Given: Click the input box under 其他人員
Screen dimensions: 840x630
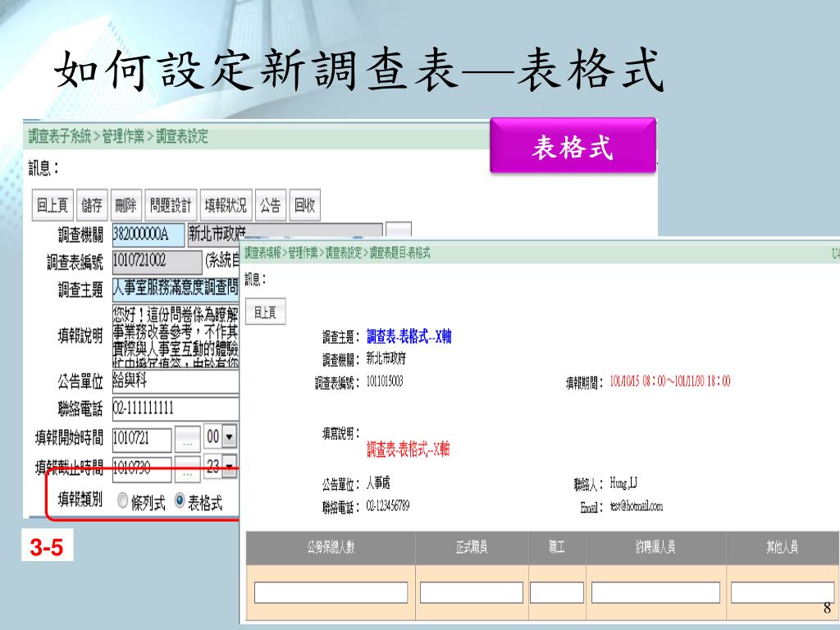Looking at the screenshot, I should pyautogui.click(x=783, y=593).
